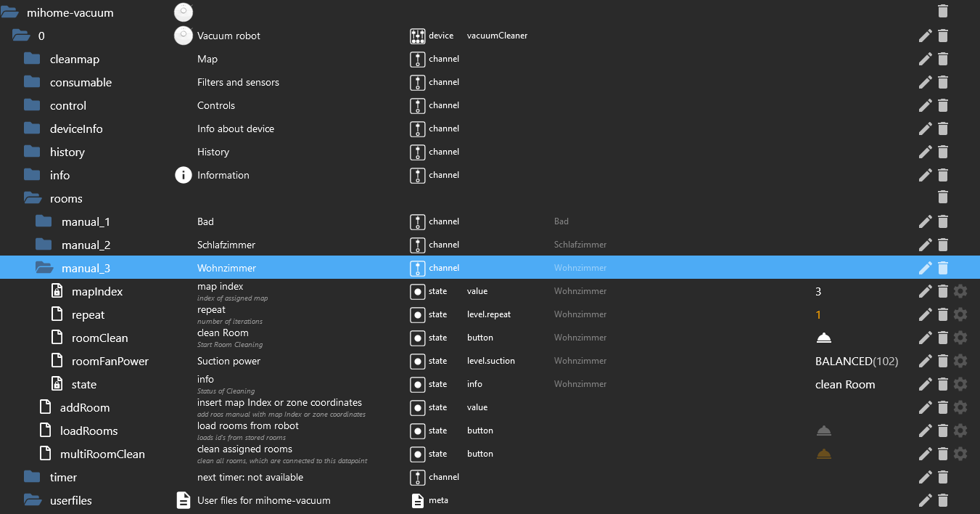
Task: Edit the roomFanPower state with the pencil
Action: tap(925, 361)
